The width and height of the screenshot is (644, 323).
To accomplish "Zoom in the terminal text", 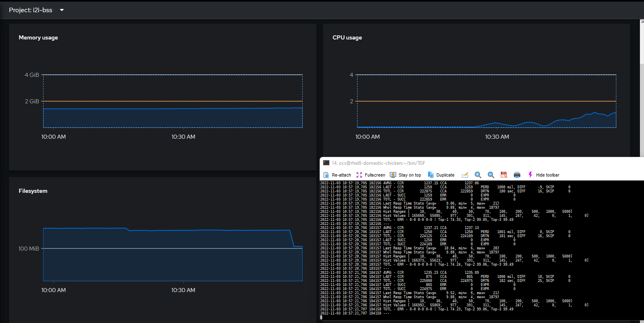I will tap(478, 175).
